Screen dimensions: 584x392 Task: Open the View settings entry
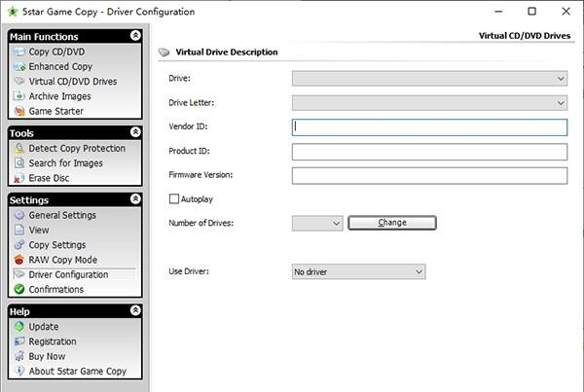(39, 231)
